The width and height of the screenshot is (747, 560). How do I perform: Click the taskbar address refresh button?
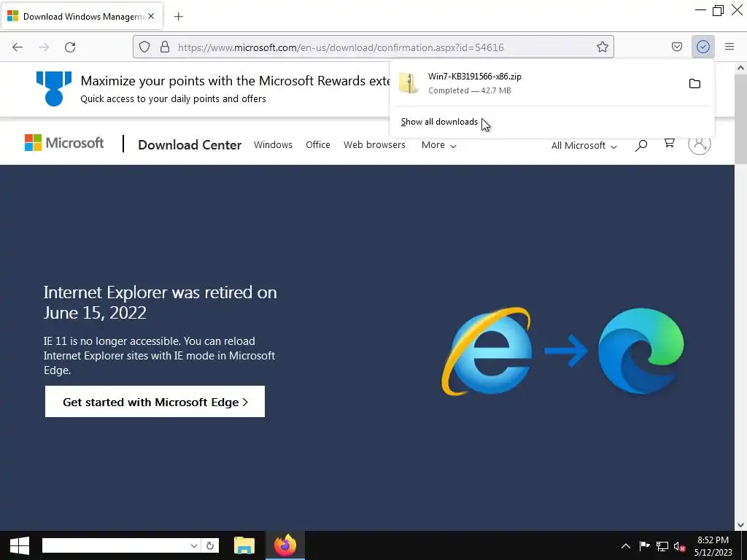point(210,545)
